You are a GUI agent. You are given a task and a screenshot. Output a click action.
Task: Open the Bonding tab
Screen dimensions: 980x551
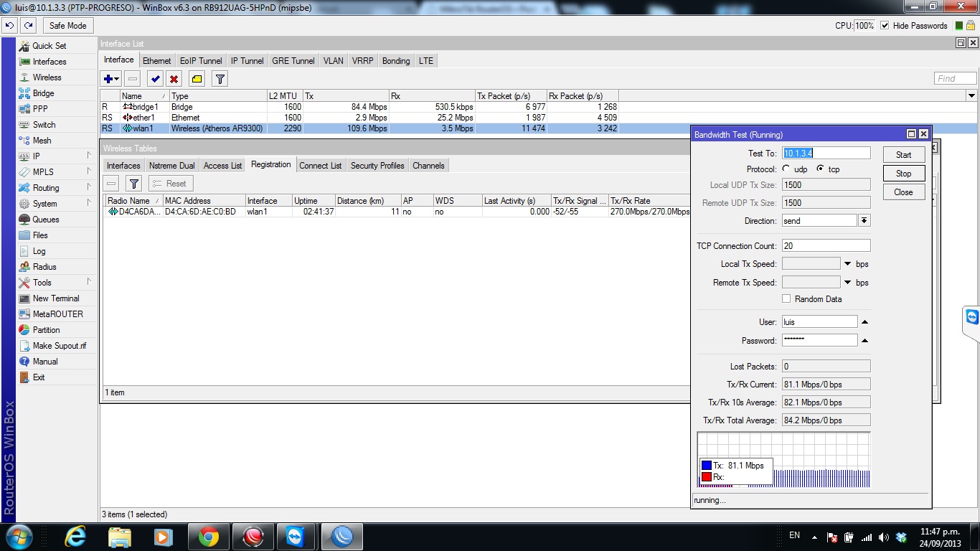[x=396, y=61]
